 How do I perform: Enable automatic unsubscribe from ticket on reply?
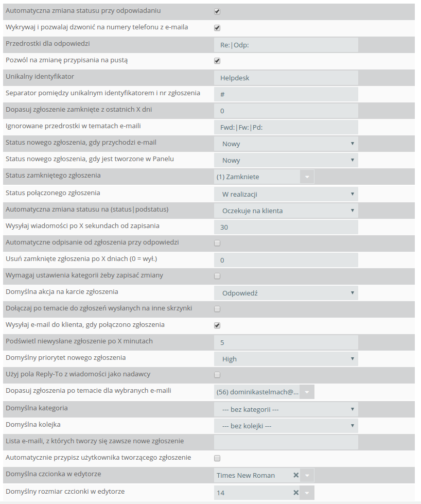(x=217, y=243)
